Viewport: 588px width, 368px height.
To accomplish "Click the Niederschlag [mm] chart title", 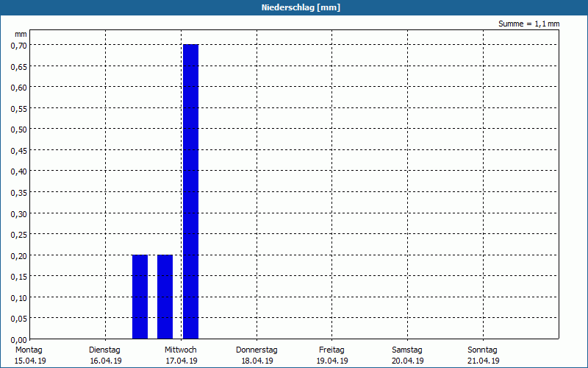I will (301, 7).
